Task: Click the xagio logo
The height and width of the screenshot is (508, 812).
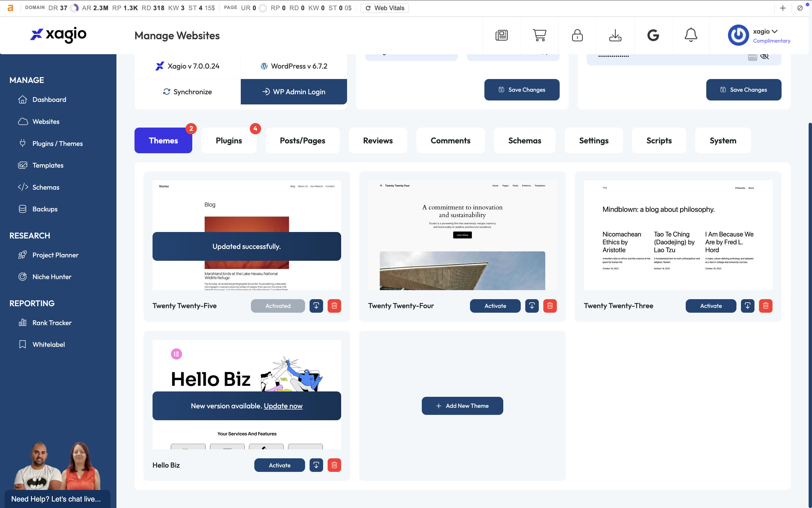Action: (58, 35)
